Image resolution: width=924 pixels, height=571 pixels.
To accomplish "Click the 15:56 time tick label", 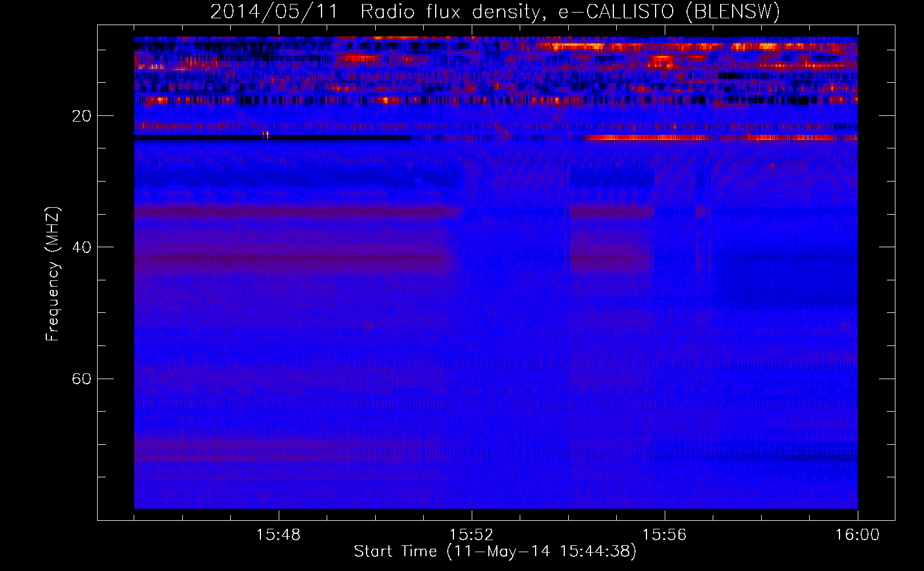I will tap(665, 535).
